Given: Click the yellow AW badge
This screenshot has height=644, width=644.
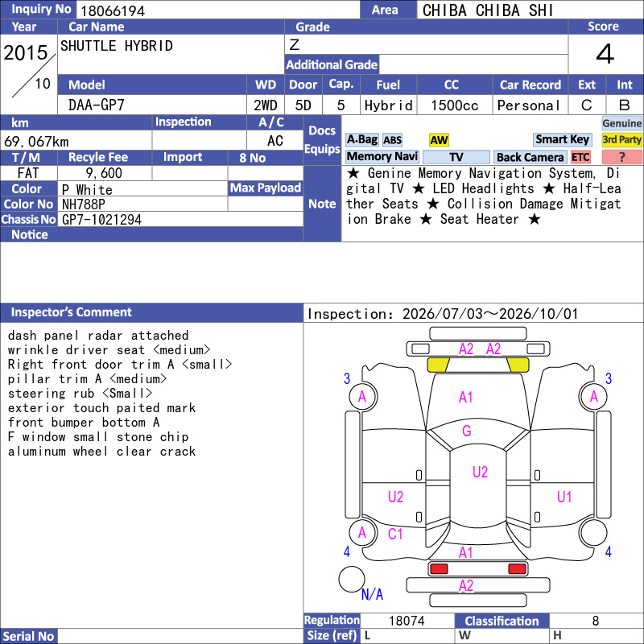Looking at the screenshot, I should click(x=439, y=140).
